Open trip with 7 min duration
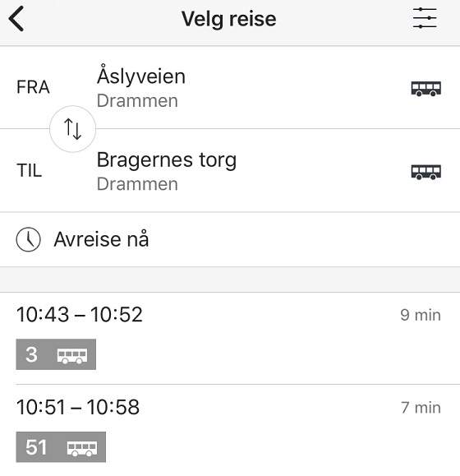Screen dimensions: 460x476 [x=421, y=408]
